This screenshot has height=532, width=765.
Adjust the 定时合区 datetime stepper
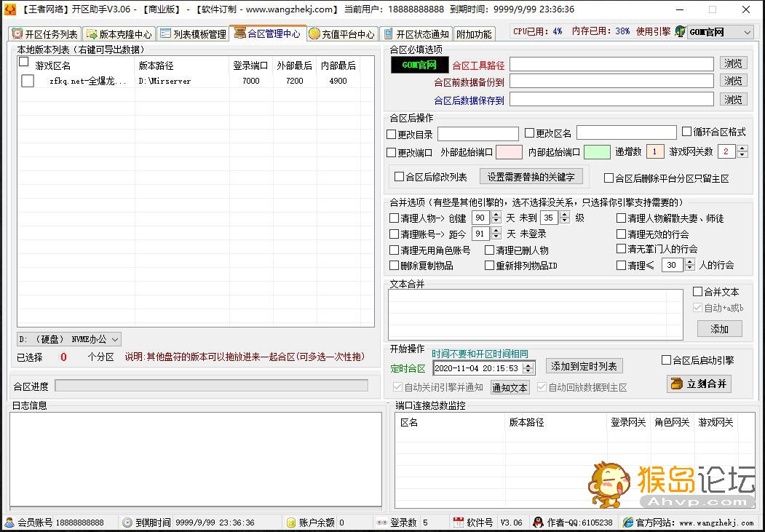[x=528, y=368]
